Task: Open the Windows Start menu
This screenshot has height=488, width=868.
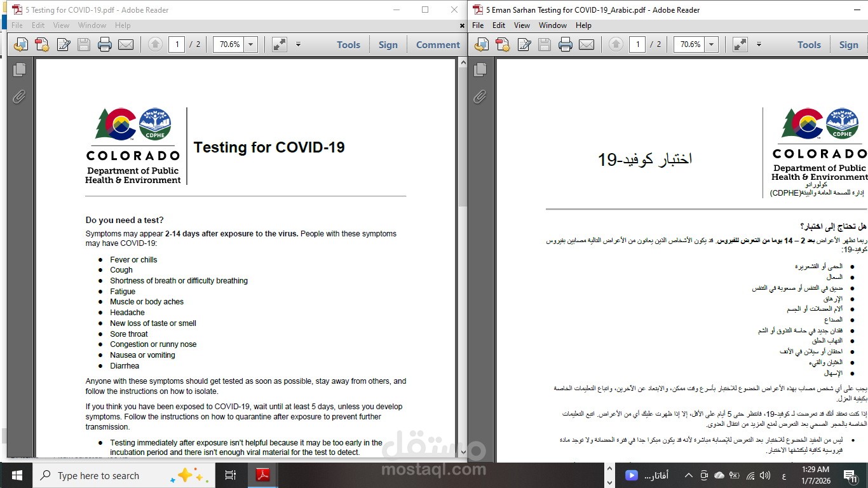Action: 17,475
